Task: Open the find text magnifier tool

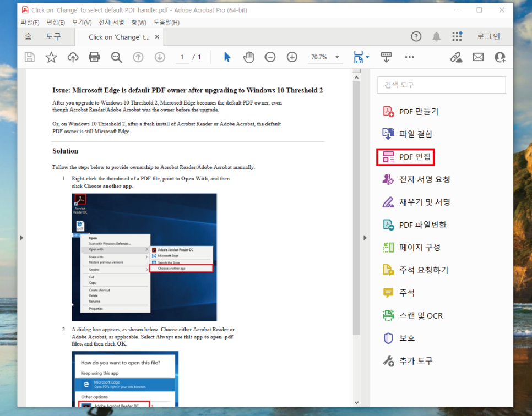Action: [x=116, y=57]
